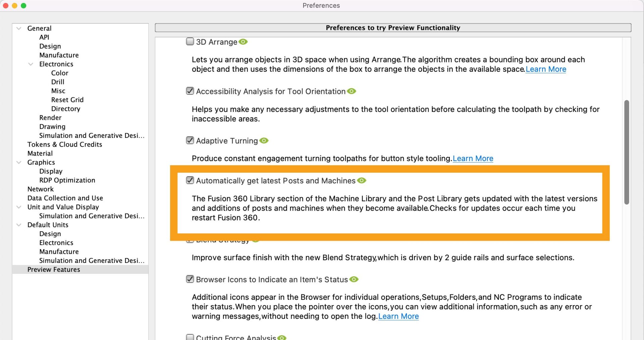Click the preview eye icon beside Accessibility Analysis
Screen dimensions: 644x340
pos(351,91)
